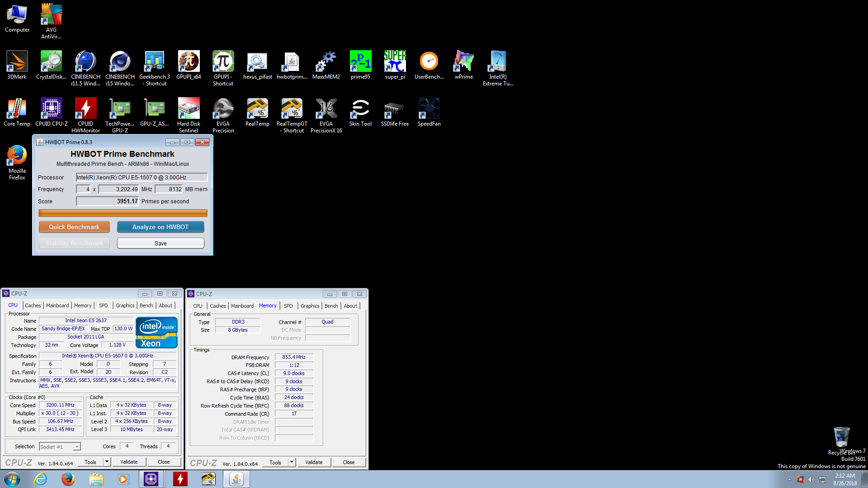Show hidden tray icons arrow
This screenshot has height=488, width=868.
coord(789,479)
